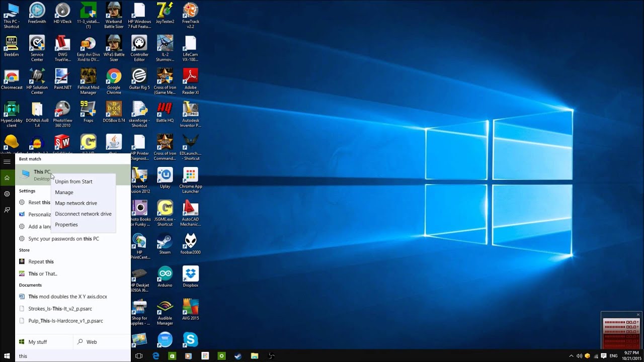Image resolution: width=644 pixels, height=362 pixels.
Task: Open the HD VDeck desktop icon
Action: click(x=62, y=14)
